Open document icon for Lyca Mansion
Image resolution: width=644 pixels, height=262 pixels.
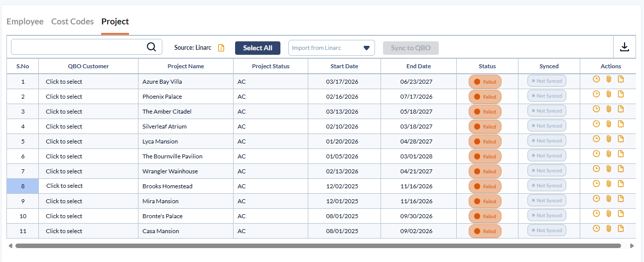click(x=621, y=138)
